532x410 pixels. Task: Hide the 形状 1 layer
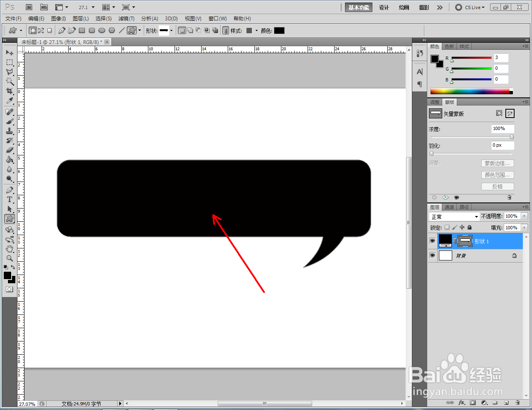pos(432,241)
